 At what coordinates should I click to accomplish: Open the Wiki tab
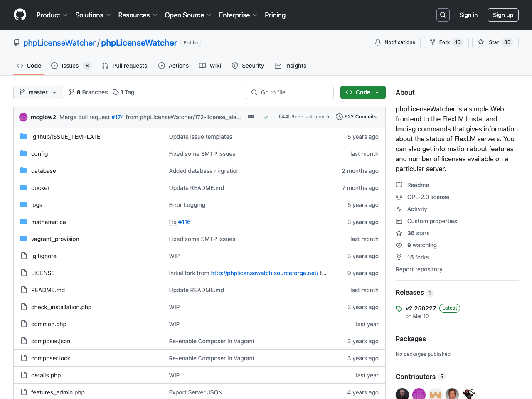[x=210, y=66]
